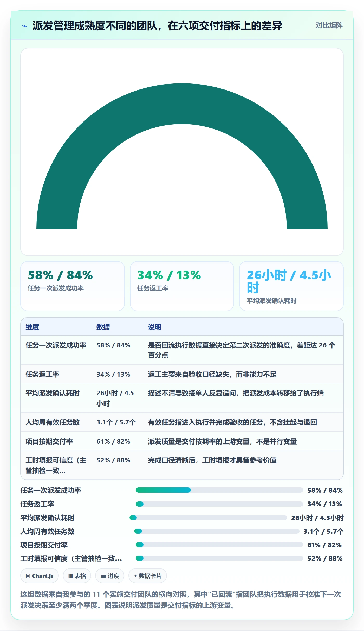Screen dimensions: 364x631
Task: Click the 项目按期交付率 table row
Action: [182, 441]
